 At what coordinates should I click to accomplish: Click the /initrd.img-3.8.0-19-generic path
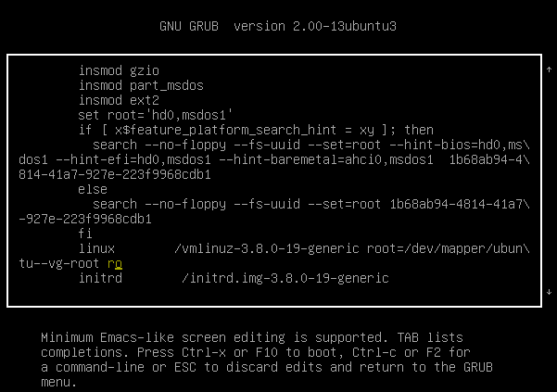(285, 278)
